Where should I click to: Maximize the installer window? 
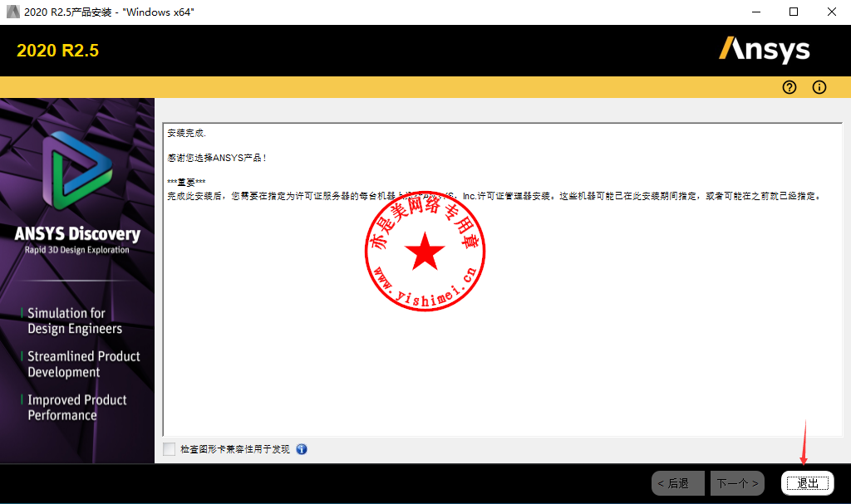pyautogui.click(x=794, y=12)
